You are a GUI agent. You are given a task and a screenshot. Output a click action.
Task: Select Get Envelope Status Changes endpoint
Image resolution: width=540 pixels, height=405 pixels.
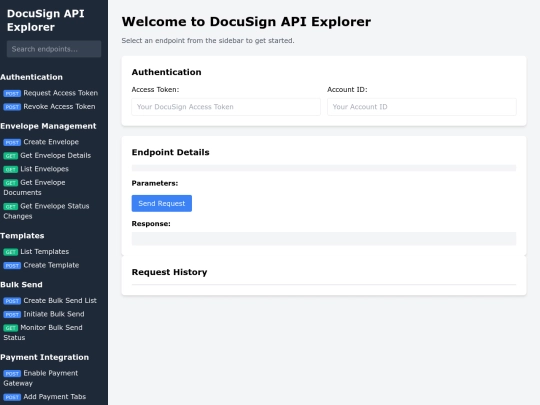tap(46, 211)
